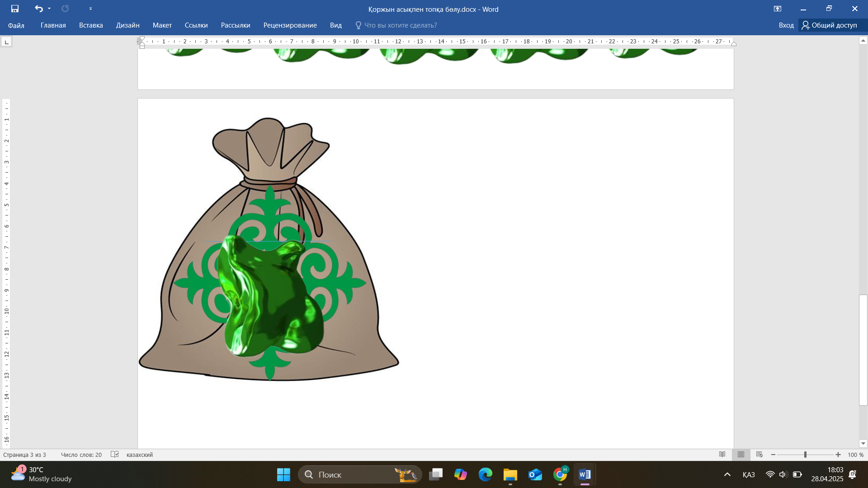Click the Redo icon in title bar
The image size is (868, 488).
pyautogui.click(x=65, y=9)
